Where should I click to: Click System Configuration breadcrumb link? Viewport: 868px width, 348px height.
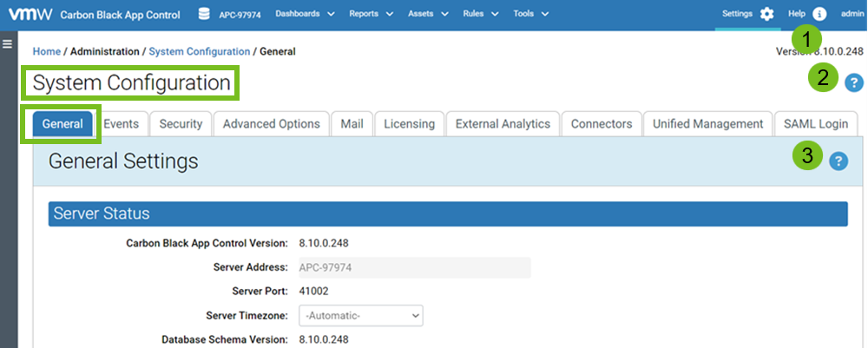[200, 51]
